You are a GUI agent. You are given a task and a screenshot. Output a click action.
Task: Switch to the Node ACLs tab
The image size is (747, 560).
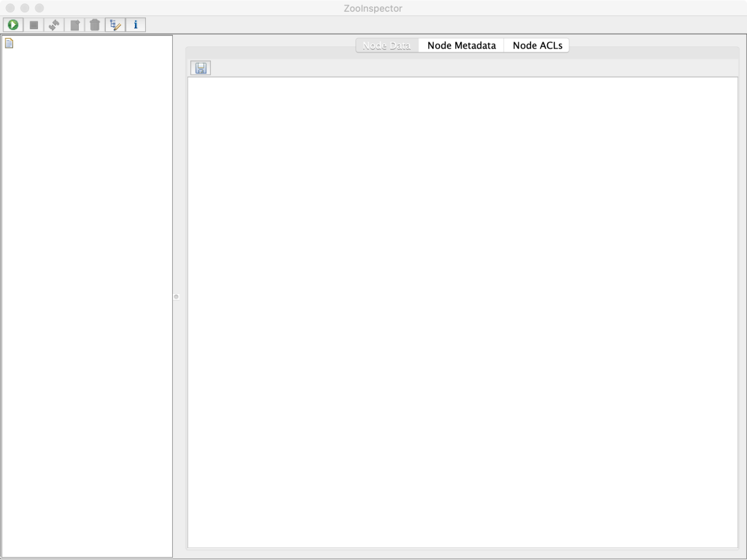pos(537,46)
